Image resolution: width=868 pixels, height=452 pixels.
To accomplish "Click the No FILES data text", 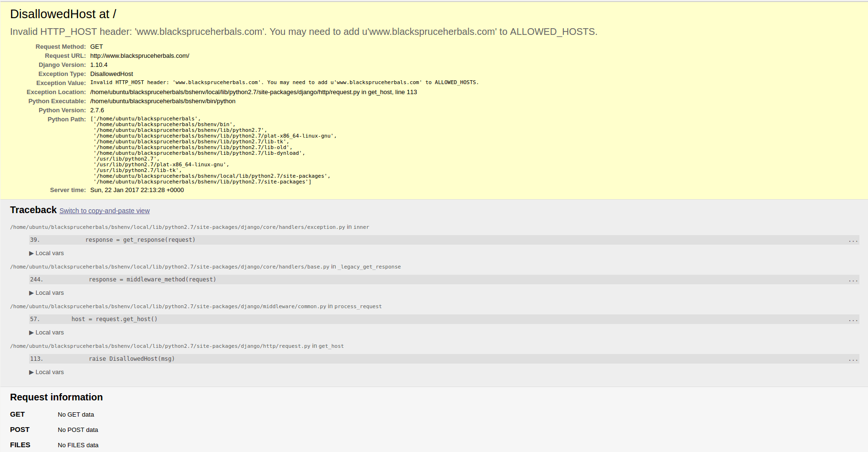I will (x=78, y=445).
